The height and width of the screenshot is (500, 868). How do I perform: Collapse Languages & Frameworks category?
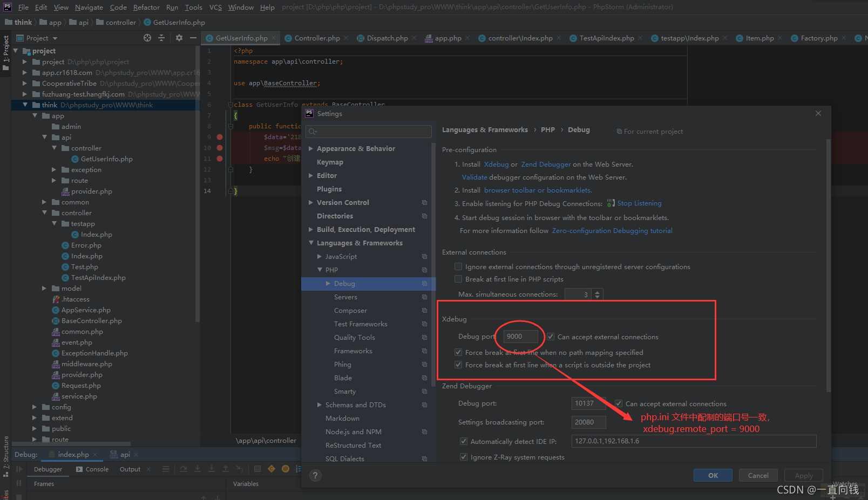click(x=311, y=243)
